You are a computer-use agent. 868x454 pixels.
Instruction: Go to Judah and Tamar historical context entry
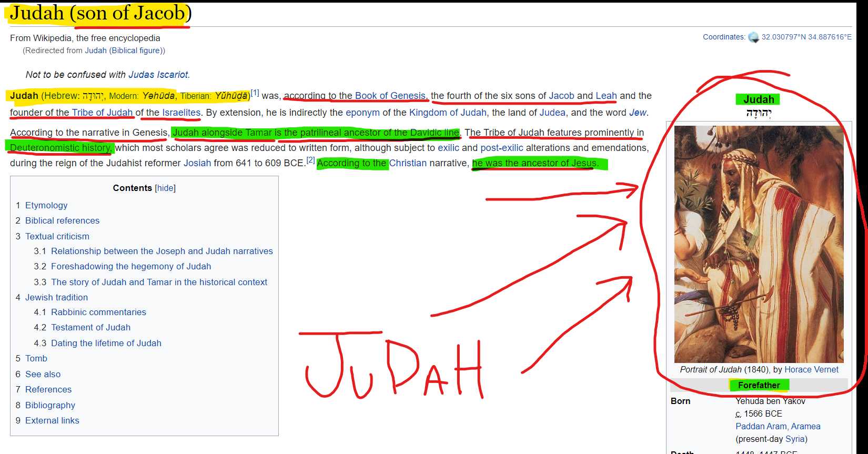click(159, 282)
